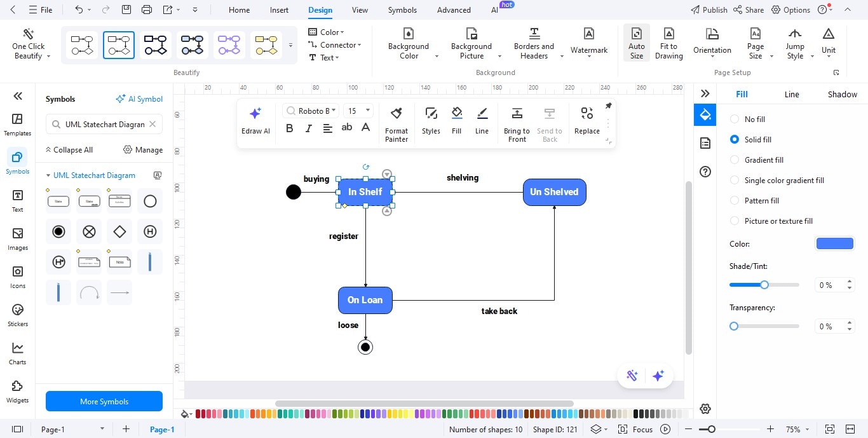868x438 pixels.
Task: Click the Share button
Action: pyautogui.click(x=748, y=10)
